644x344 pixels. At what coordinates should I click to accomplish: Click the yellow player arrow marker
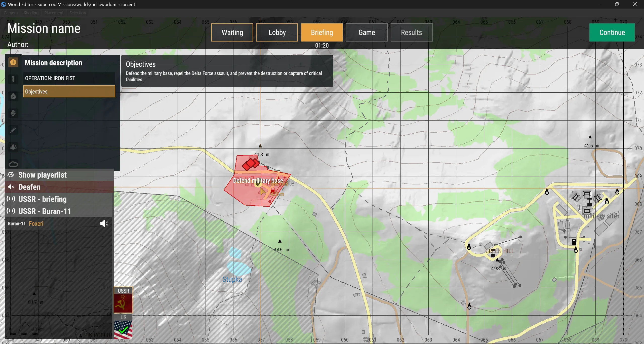(x=263, y=192)
